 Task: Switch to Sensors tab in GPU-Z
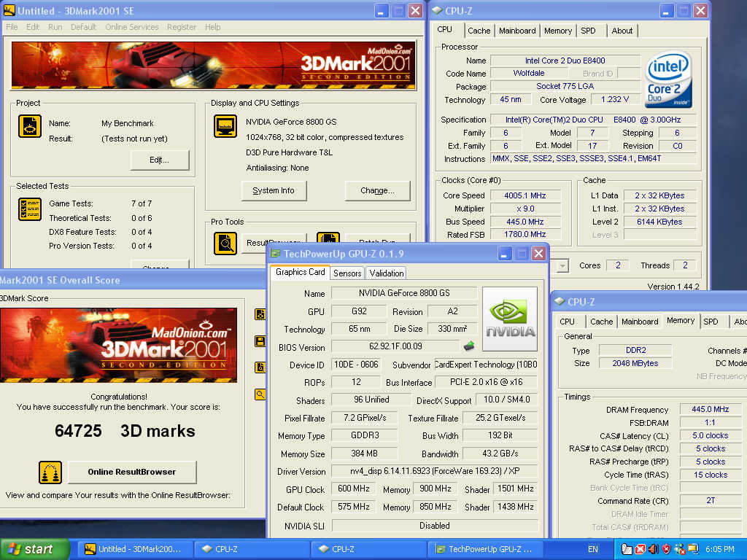[347, 273]
